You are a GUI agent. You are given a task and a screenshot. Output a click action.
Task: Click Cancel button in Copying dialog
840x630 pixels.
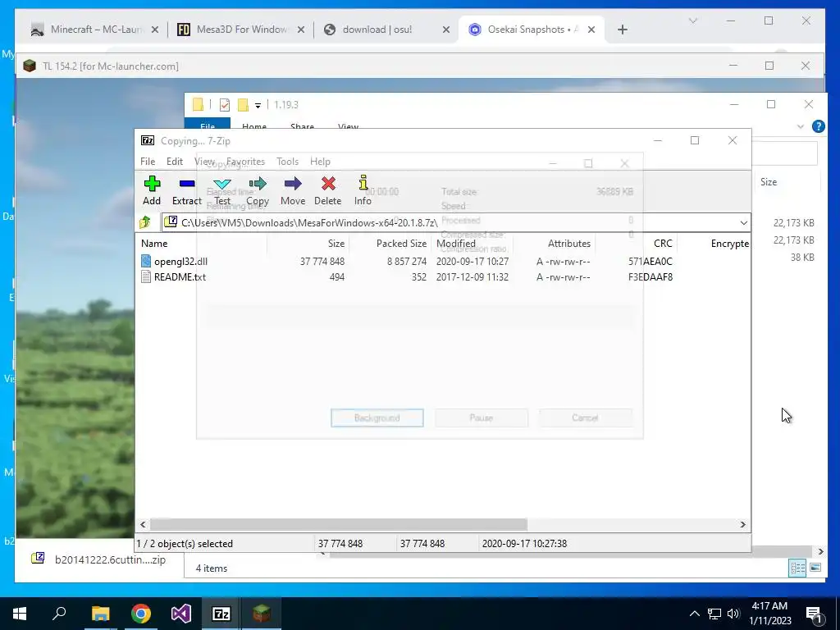point(585,418)
